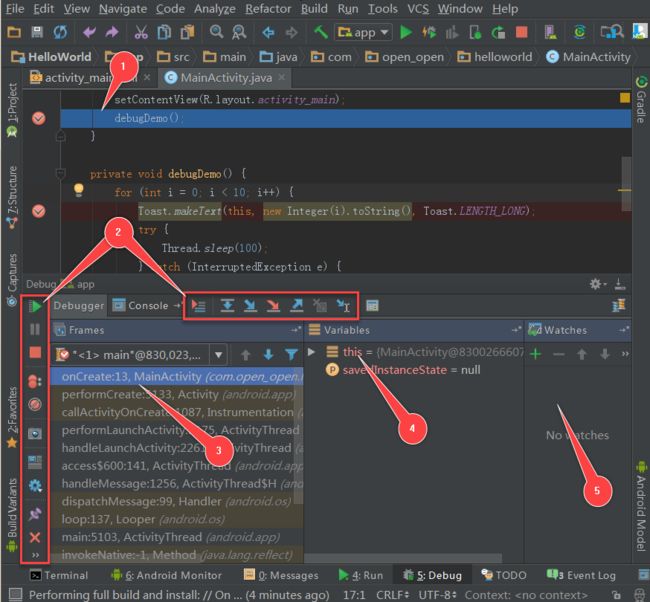Click View Breakpoints icon in debug sidebar
650x602 pixels.
(35, 381)
